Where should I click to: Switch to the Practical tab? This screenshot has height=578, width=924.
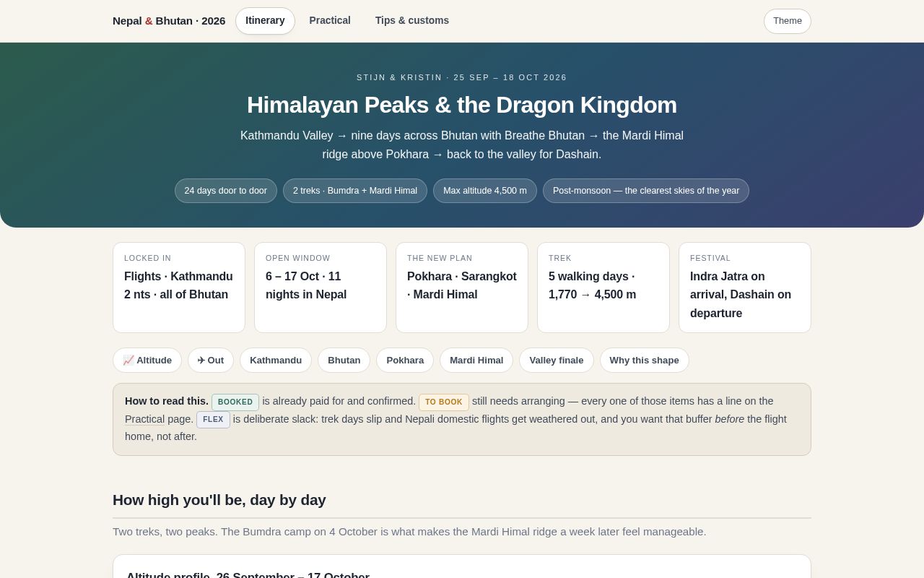click(330, 21)
